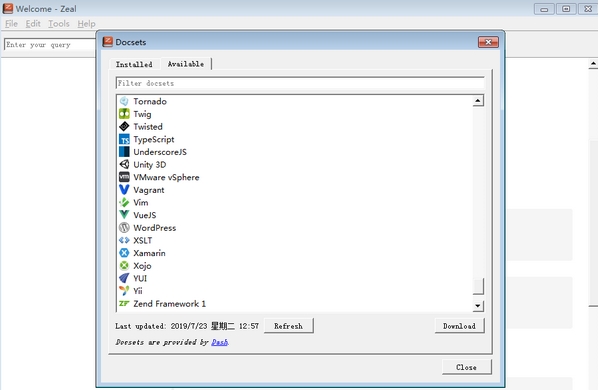The image size is (599, 390).
Task: Click the Vim docset icon
Action: pos(124,202)
